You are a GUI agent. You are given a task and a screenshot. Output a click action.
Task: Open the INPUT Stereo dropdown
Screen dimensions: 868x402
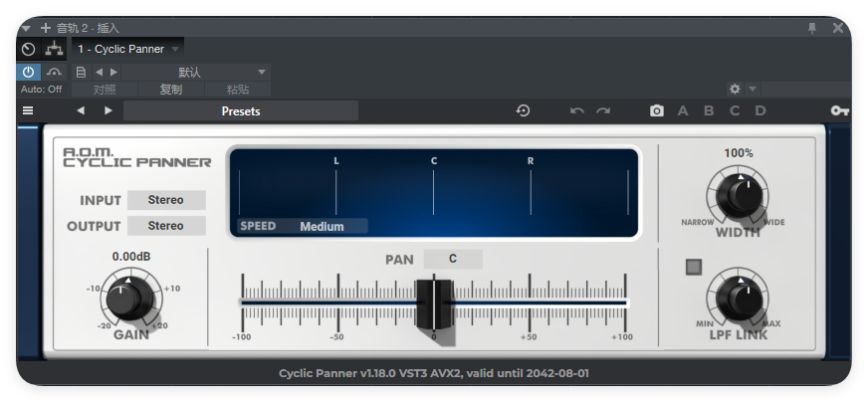pyautogui.click(x=166, y=200)
